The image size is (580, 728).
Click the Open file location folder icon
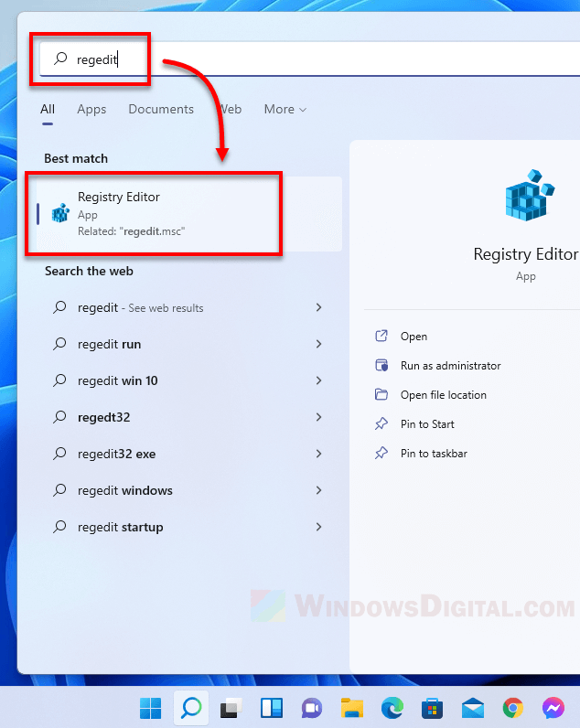pos(381,395)
